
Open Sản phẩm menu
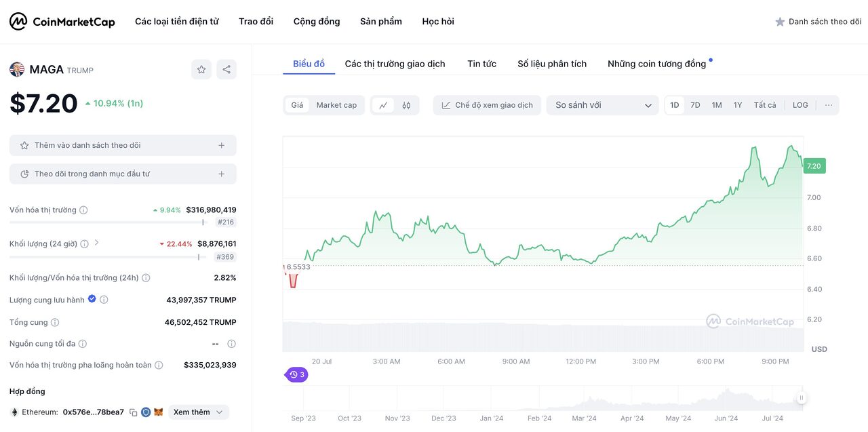(x=381, y=22)
